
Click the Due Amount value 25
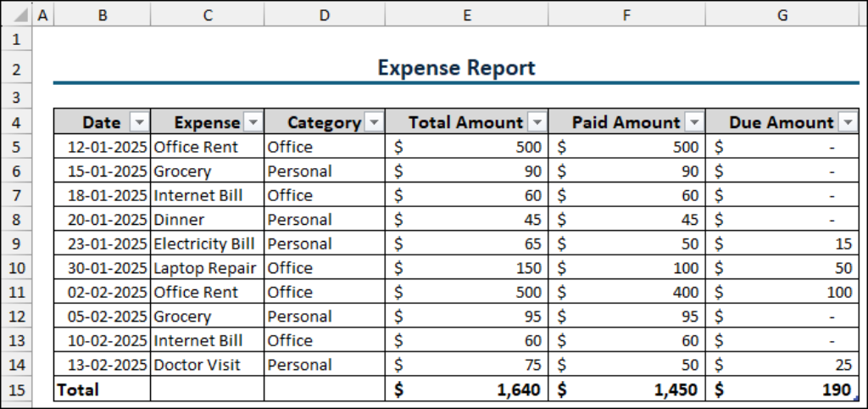[x=782, y=364]
